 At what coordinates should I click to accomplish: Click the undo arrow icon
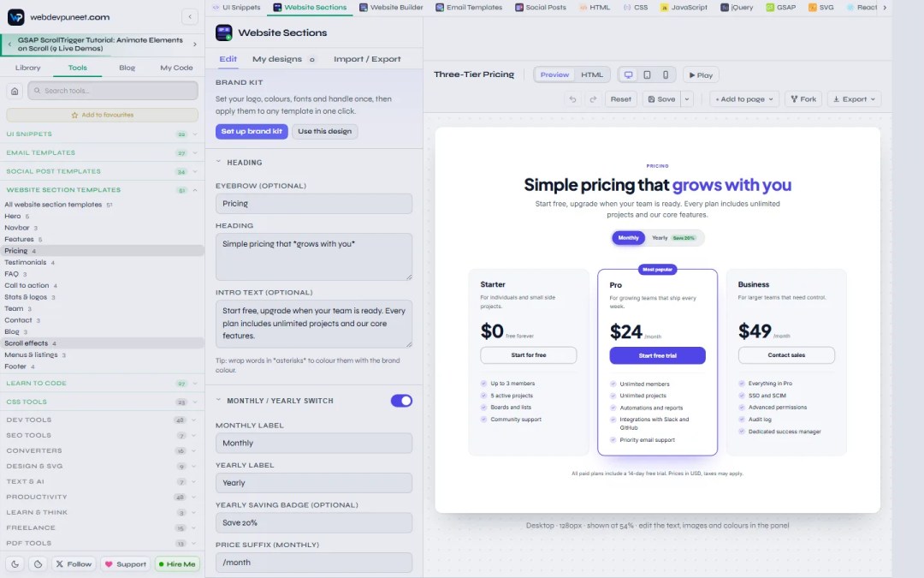[x=572, y=99]
